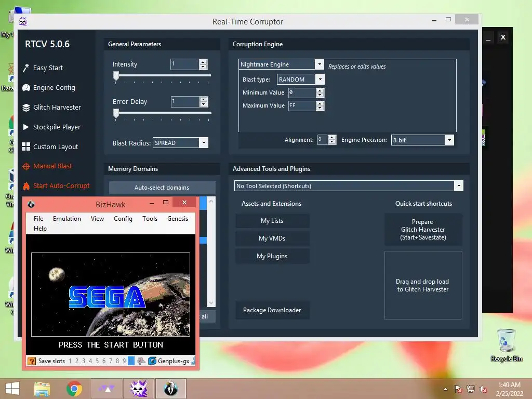Click the grey pinwheel icon beside save slots

141,361
